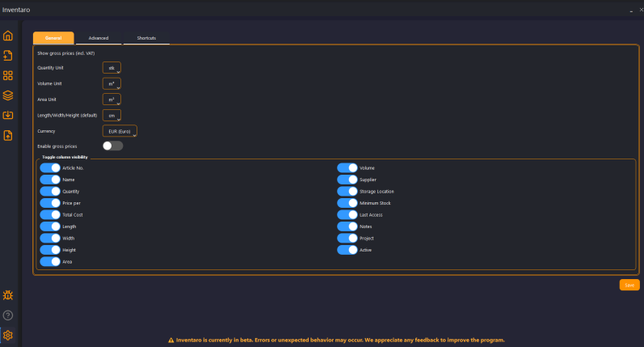Click the 'Quantity Unit' label
Screen dimensions: 644x347
tap(51, 68)
